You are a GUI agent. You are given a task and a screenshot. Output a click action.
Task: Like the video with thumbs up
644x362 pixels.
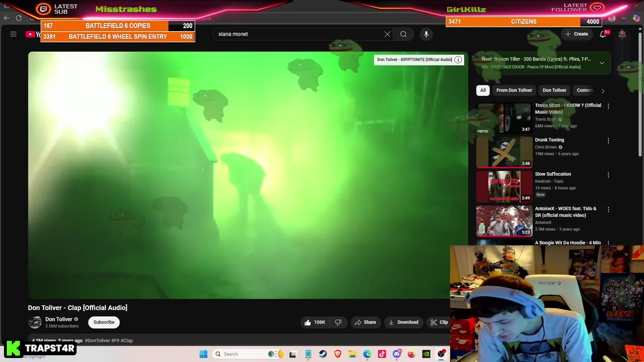coord(314,322)
